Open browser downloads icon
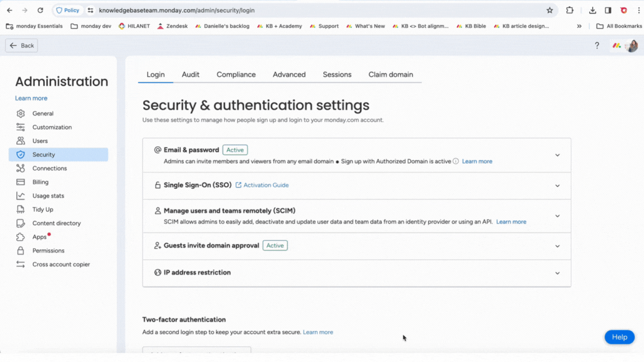This screenshot has width=644, height=362. click(592, 10)
